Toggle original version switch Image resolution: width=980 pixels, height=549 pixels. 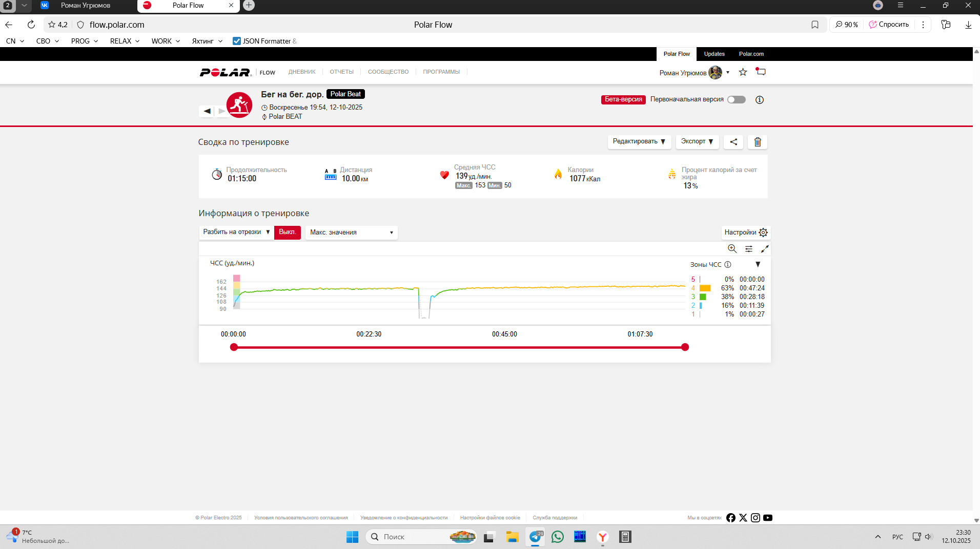[737, 100]
